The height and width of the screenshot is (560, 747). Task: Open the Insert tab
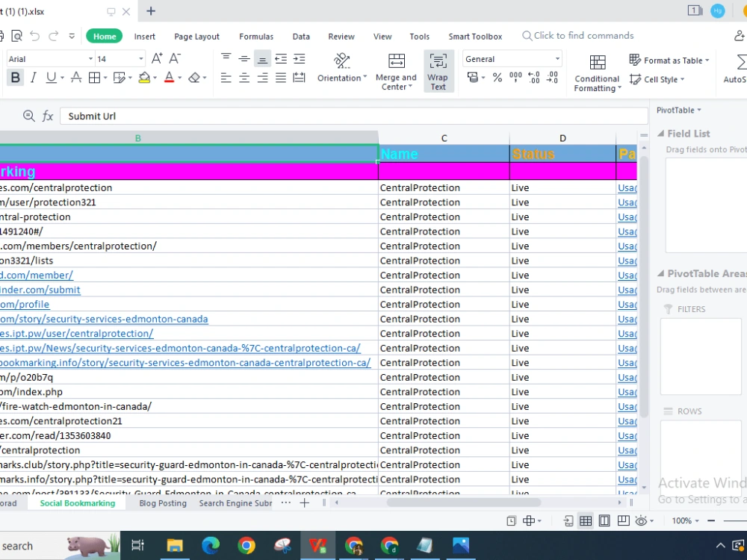[144, 37]
